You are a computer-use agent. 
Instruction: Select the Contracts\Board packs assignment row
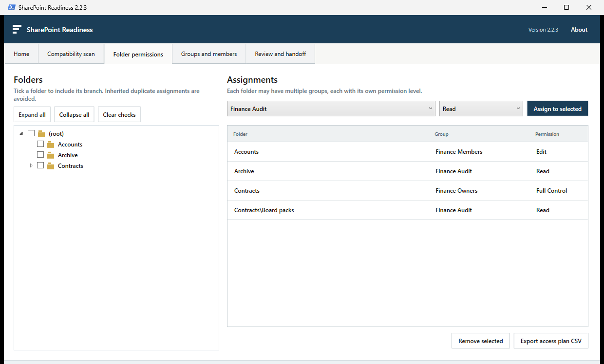(408, 210)
